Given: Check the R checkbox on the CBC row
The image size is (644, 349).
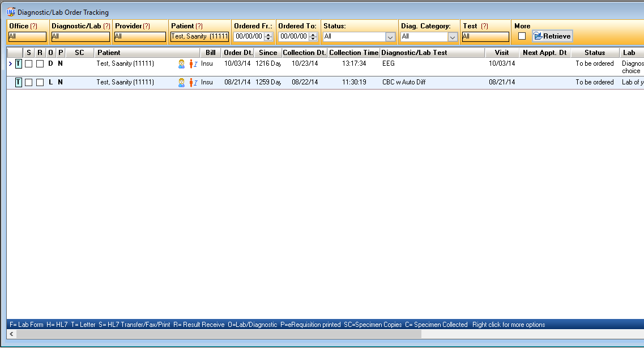Looking at the screenshot, I should (39, 82).
